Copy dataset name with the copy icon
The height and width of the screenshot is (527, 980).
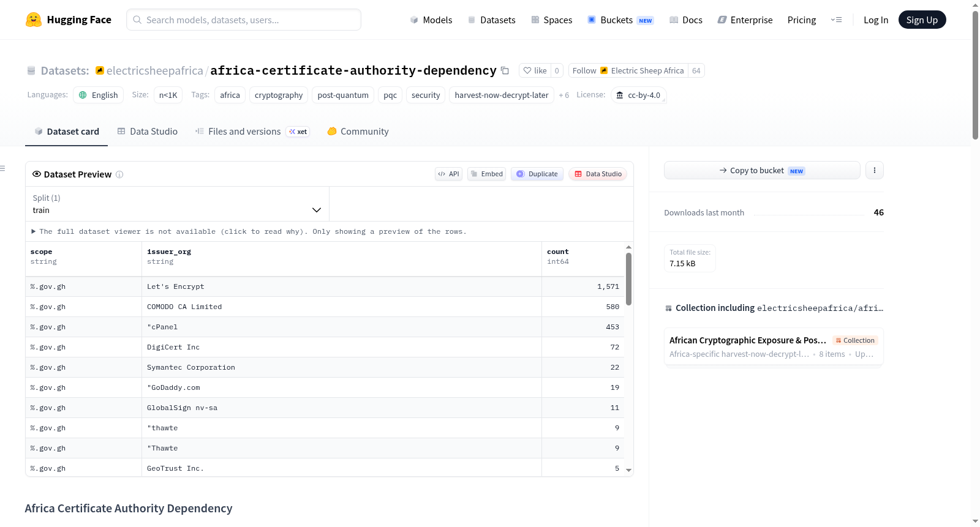point(505,70)
